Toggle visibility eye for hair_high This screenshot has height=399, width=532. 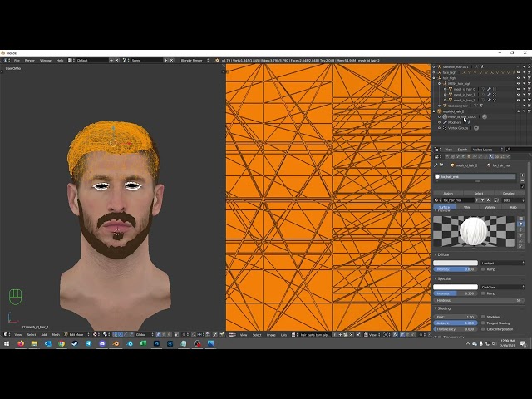point(518,78)
